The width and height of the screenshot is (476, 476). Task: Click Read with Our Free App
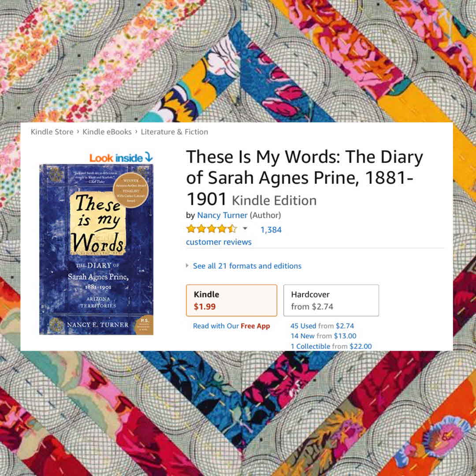(x=231, y=326)
